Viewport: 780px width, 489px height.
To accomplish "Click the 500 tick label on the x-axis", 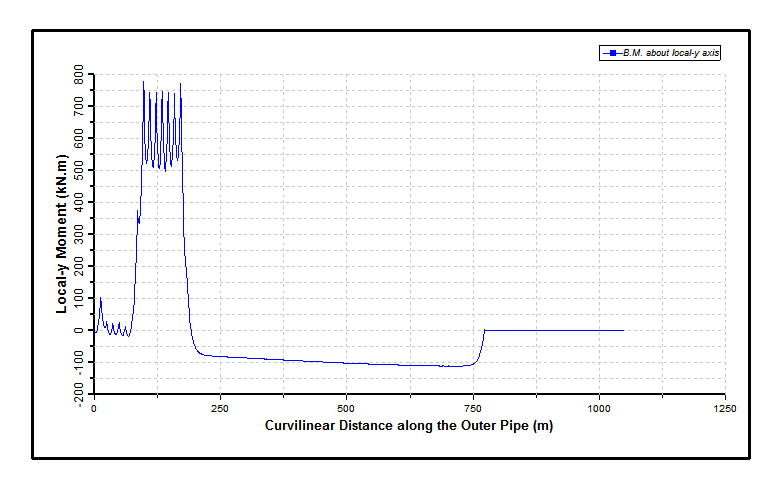I will click(x=345, y=409).
